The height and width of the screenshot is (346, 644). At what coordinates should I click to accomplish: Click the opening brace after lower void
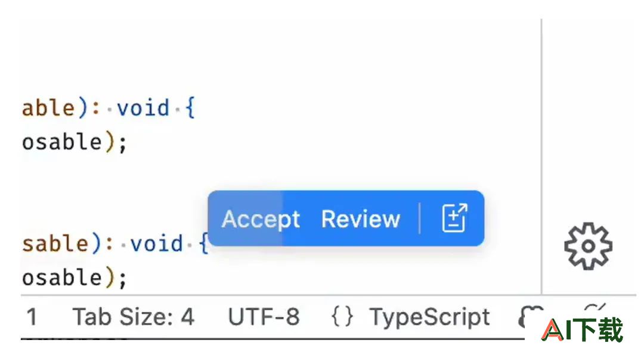tap(203, 244)
